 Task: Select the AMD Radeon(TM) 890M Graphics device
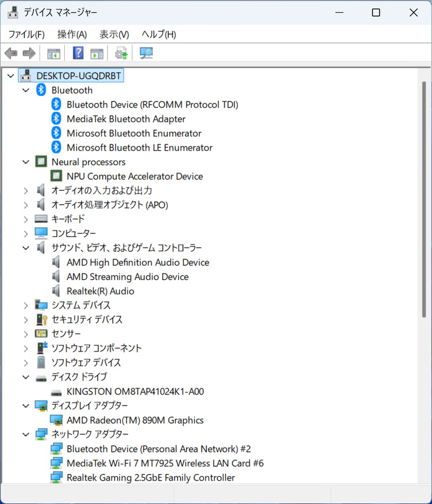134,420
